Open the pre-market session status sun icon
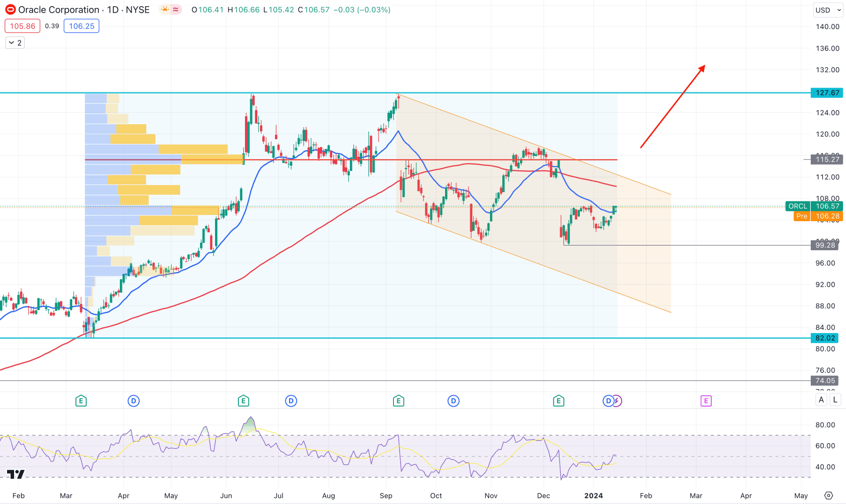Viewport: 846px width, 504px height. [165, 10]
